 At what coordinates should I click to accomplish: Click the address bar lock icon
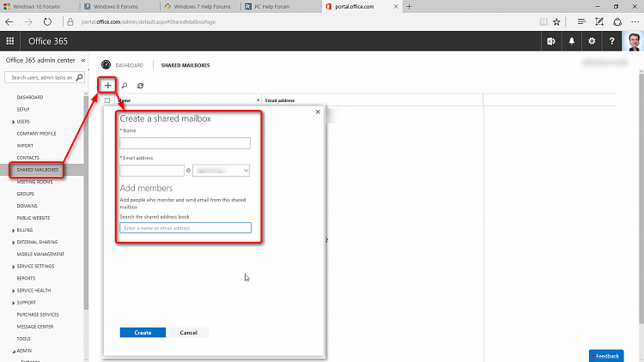click(x=70, y=21)
